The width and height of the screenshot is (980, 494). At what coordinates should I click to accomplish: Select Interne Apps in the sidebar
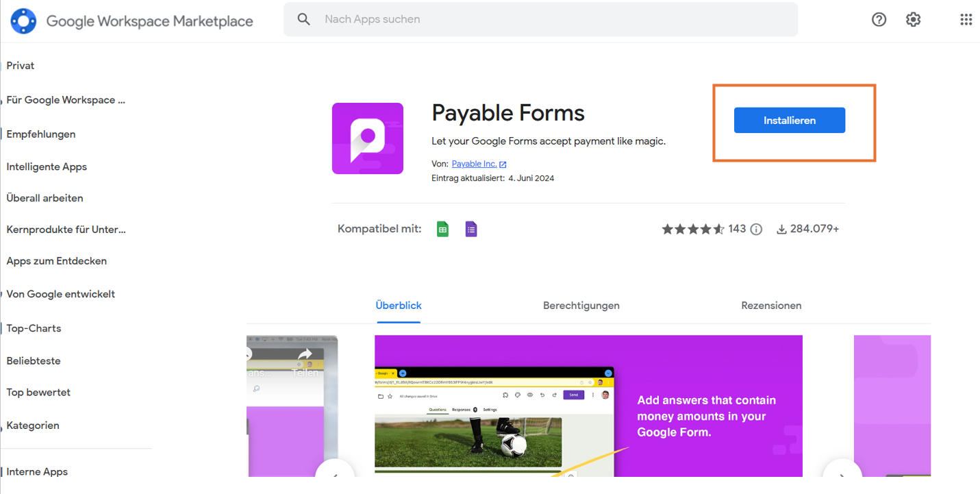pos(37,472)
